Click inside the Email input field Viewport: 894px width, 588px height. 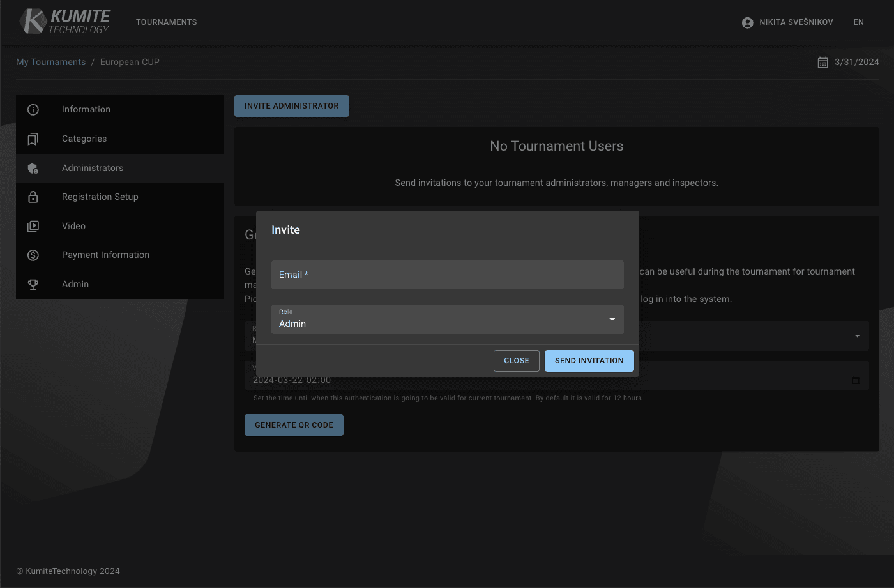[447, 275]
